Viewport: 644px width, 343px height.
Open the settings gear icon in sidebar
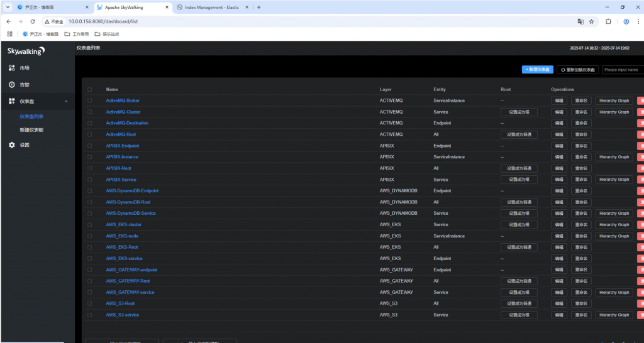pos(11,145)
